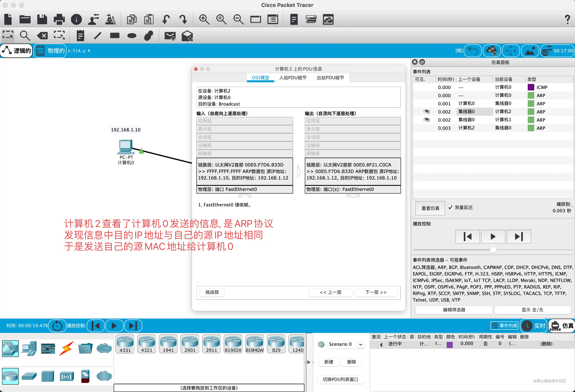Toggle visibility eye for 计算机1 ARP event

[426, 120]
